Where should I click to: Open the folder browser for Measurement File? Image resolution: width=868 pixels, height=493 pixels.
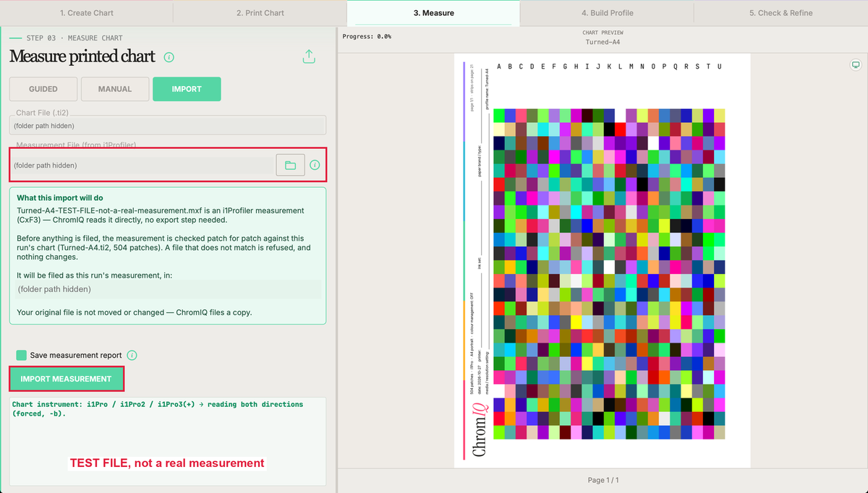pos(290,166)
